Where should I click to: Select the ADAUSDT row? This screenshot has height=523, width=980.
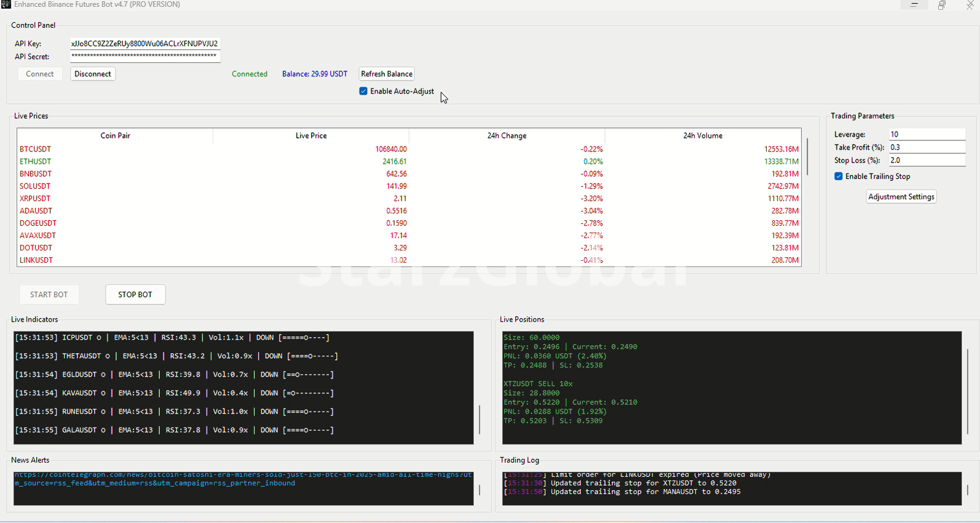coord(409,210)
